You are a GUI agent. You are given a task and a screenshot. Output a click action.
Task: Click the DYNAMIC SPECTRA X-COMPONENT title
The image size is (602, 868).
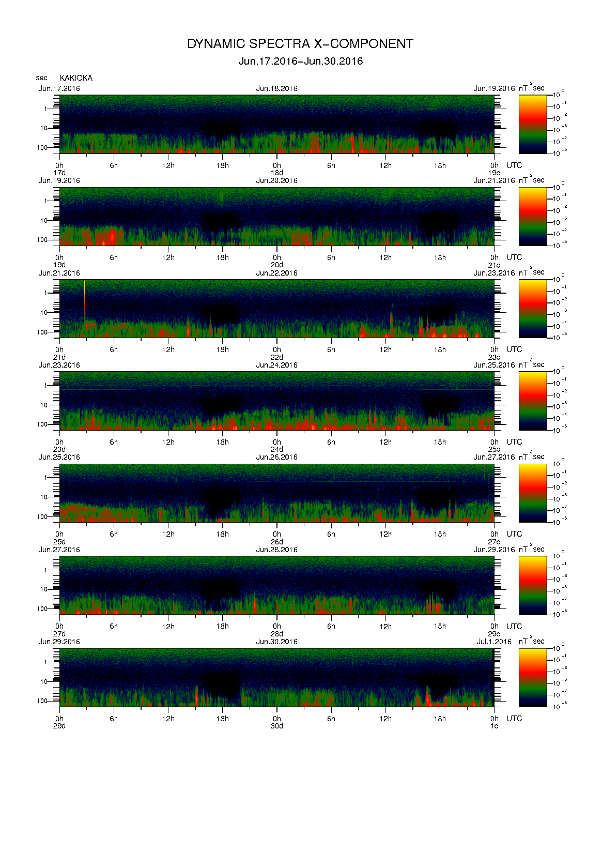(300, 44)
